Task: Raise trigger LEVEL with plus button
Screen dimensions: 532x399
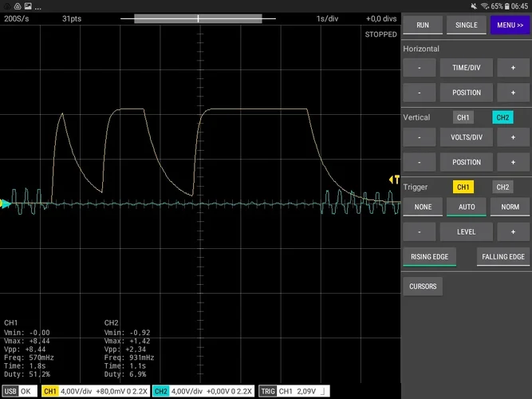Action: point(512,232)
